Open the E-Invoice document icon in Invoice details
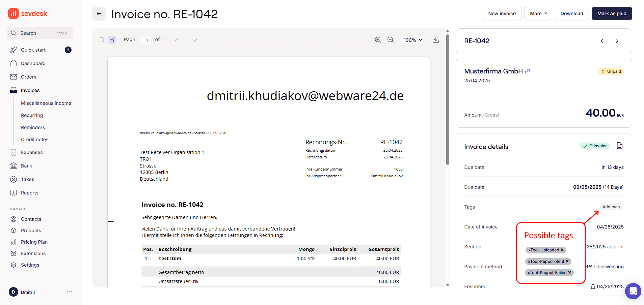 (619, 146)
